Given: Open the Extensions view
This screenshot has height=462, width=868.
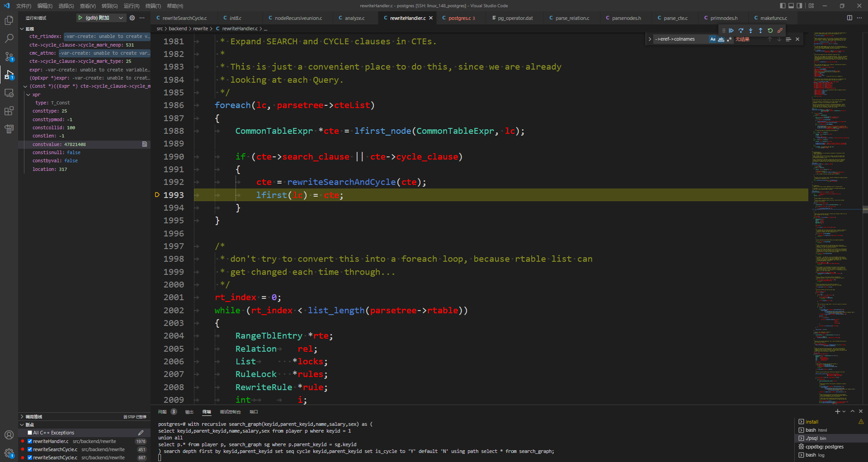Looking at the screenshot, I should [x=9, y=111].
